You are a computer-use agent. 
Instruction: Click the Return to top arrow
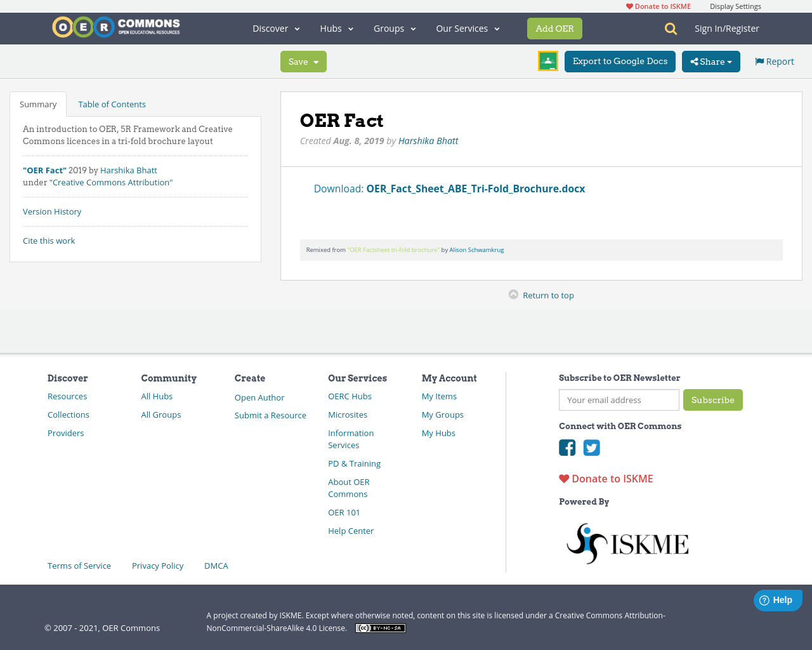(x=513, y=295)
